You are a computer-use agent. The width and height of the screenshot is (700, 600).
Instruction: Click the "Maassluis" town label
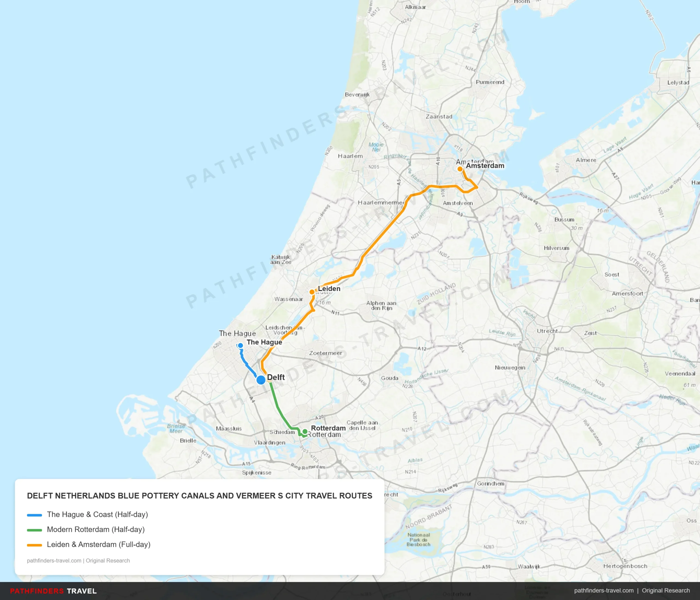pyautogui.click(x=229, y=429)
